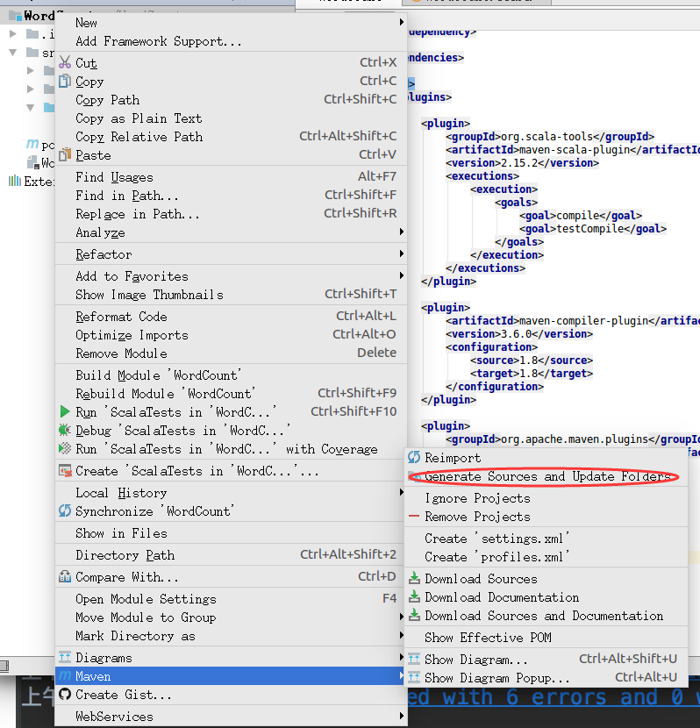Click the Paste clipboard icon
Viewport: 700px width, 728px height.
click(x=65, y=154)
